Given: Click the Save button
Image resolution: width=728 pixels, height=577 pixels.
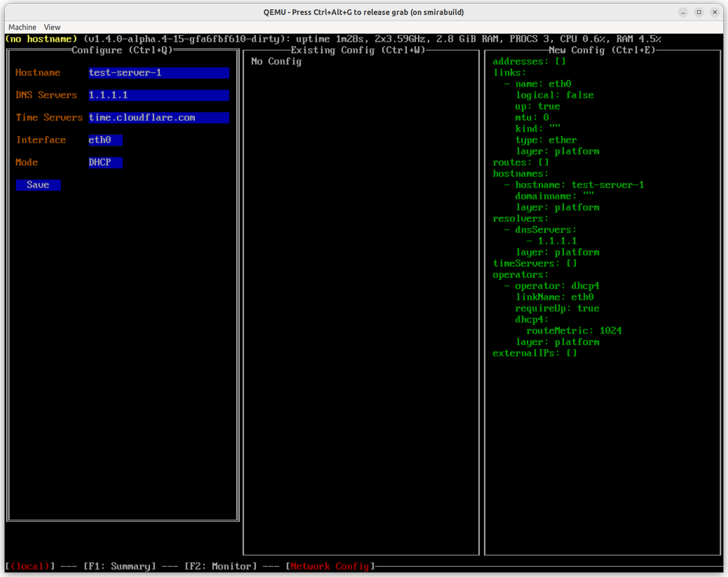Looking at the screenshot, I should tap(38, 185).
